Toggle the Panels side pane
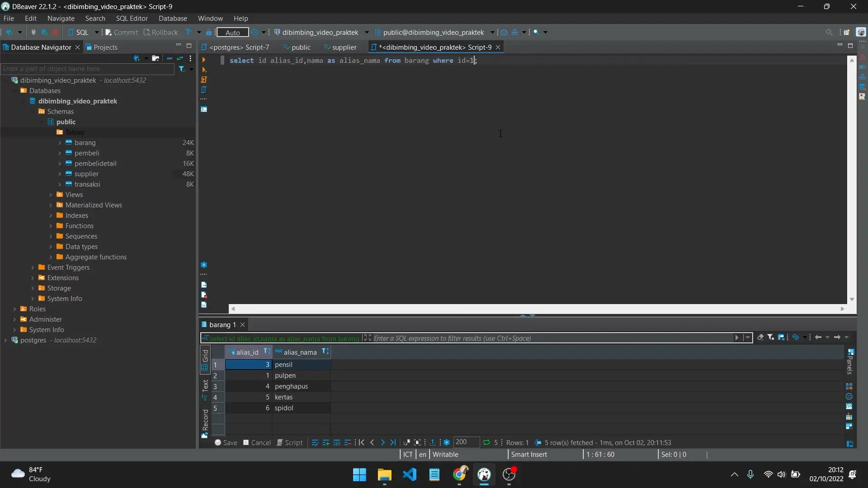Image resolution: width=868 pixels, height=488 pixels. pos(850,361)
